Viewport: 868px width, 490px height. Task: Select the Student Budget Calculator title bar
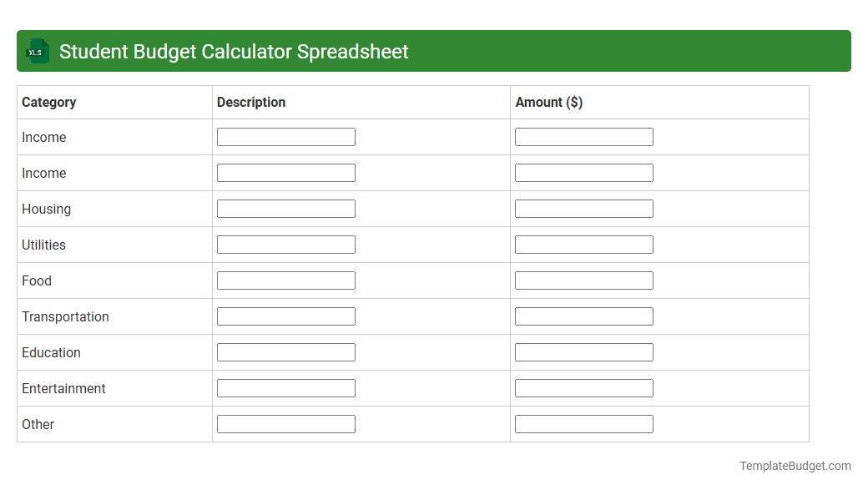(x=434, y=51)
